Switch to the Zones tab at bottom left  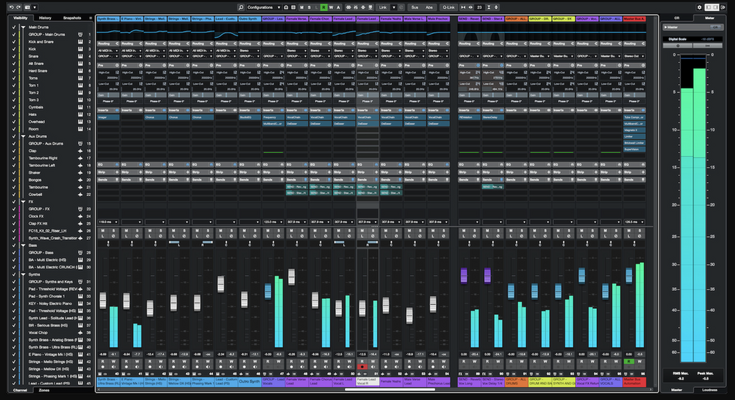pos(45,390)
